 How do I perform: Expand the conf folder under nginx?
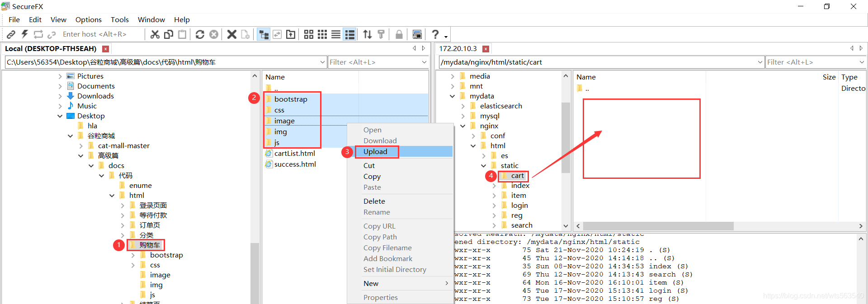click(x=473, y=136)
